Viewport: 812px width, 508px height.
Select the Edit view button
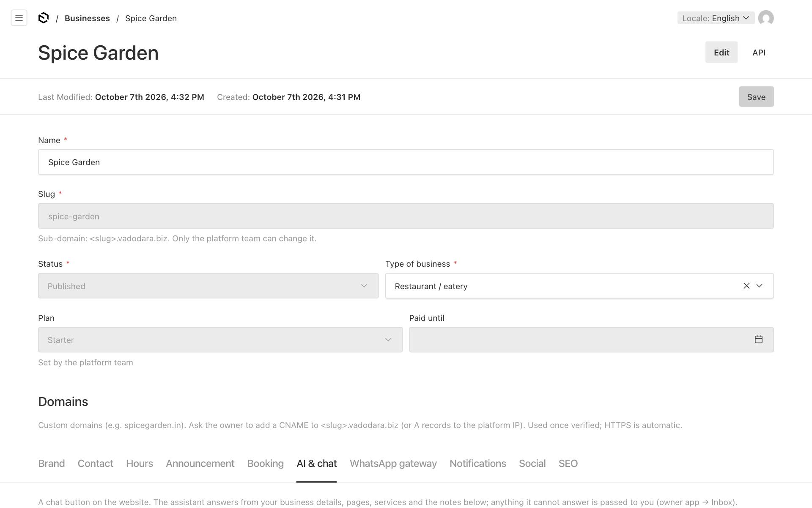721,52
